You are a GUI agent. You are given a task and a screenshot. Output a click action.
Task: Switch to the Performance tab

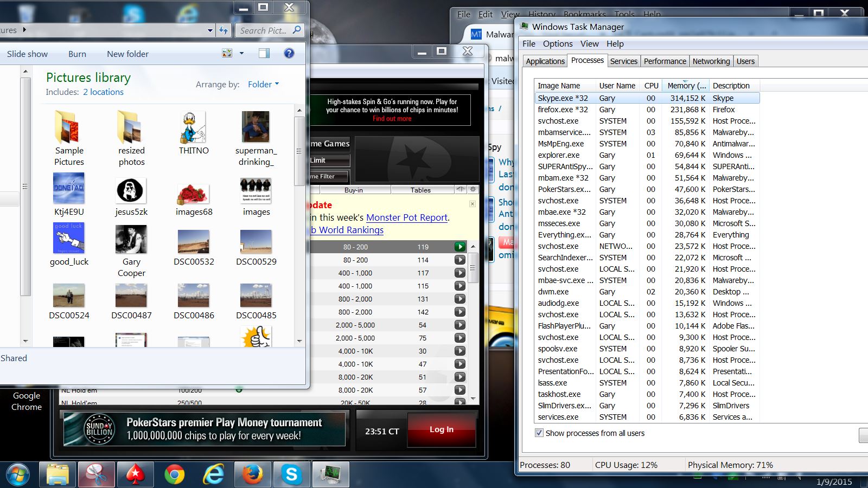coord(665,61)
